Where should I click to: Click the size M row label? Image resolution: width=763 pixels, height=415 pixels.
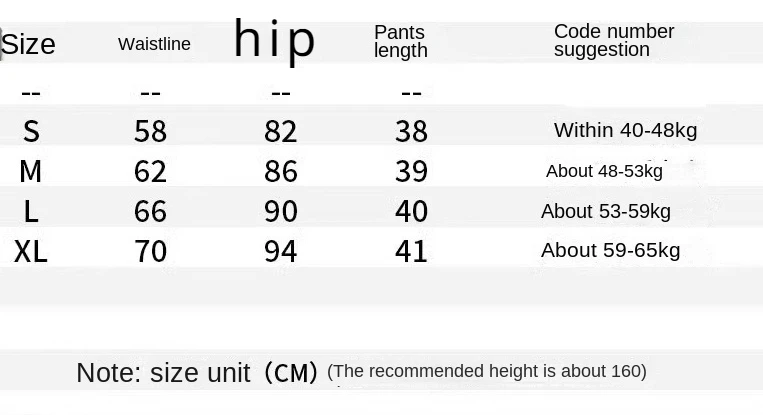point(31,171)
